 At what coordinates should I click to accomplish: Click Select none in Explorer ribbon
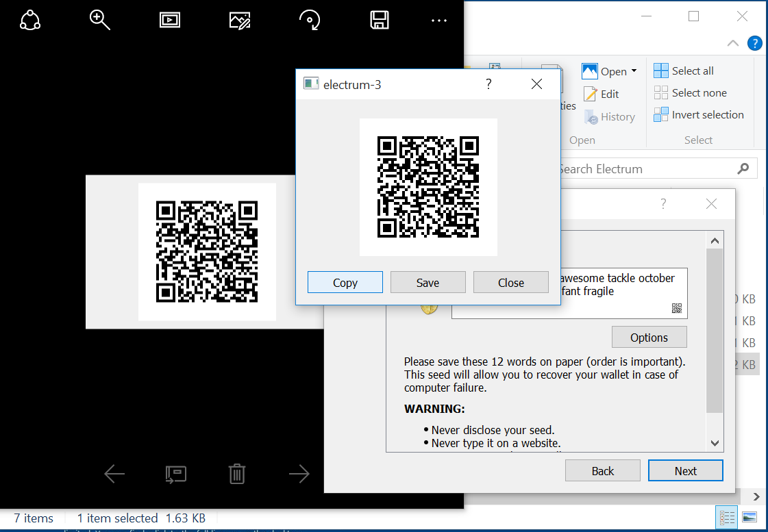tap(690, 93)
